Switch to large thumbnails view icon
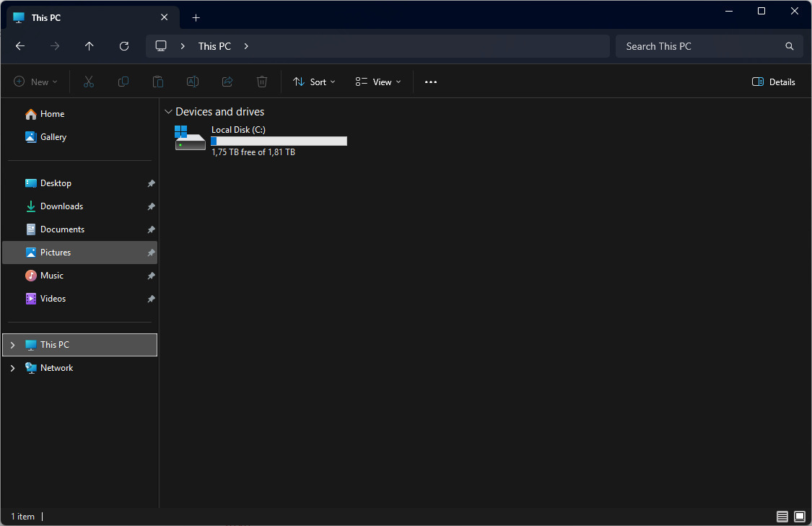This screenshot has width=812, height=526. (800, 516)
